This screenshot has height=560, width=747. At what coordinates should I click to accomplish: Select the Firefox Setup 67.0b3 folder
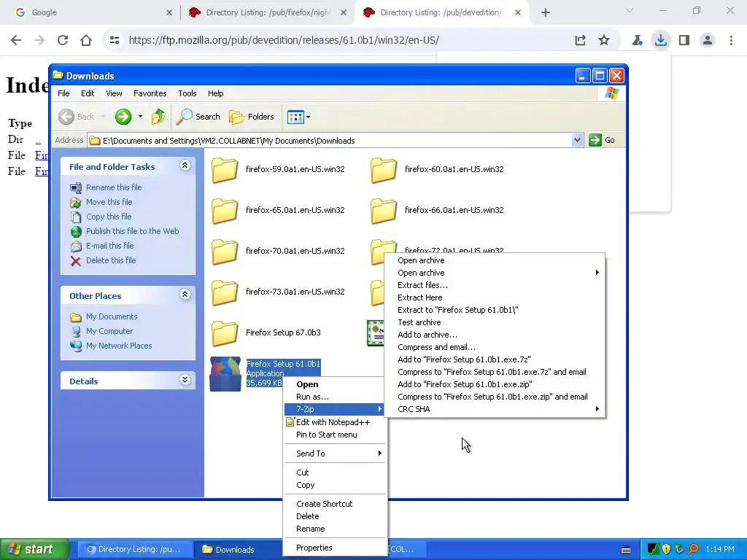[x=266, y=333]
